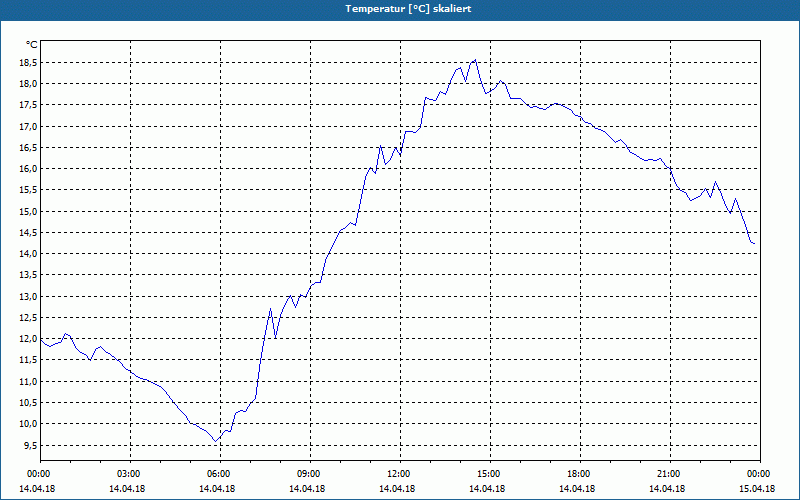Screen dimensions: 800x500
Task: Click the 00:00 label above 14.04.18
Action: point(38,474)
